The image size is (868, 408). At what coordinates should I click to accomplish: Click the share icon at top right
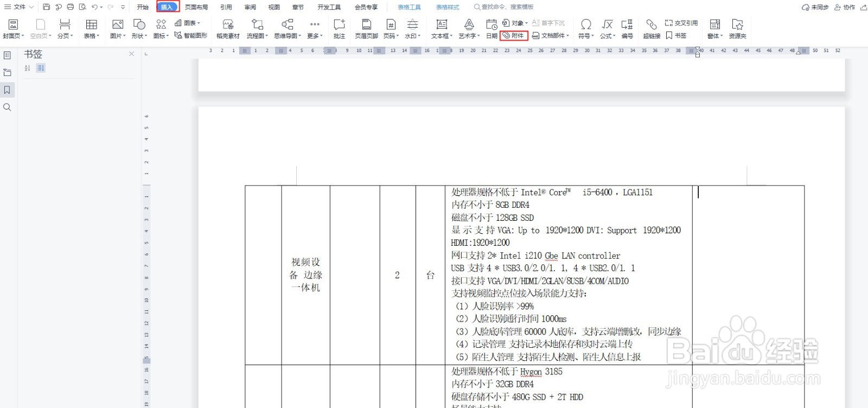pos(863,7)
